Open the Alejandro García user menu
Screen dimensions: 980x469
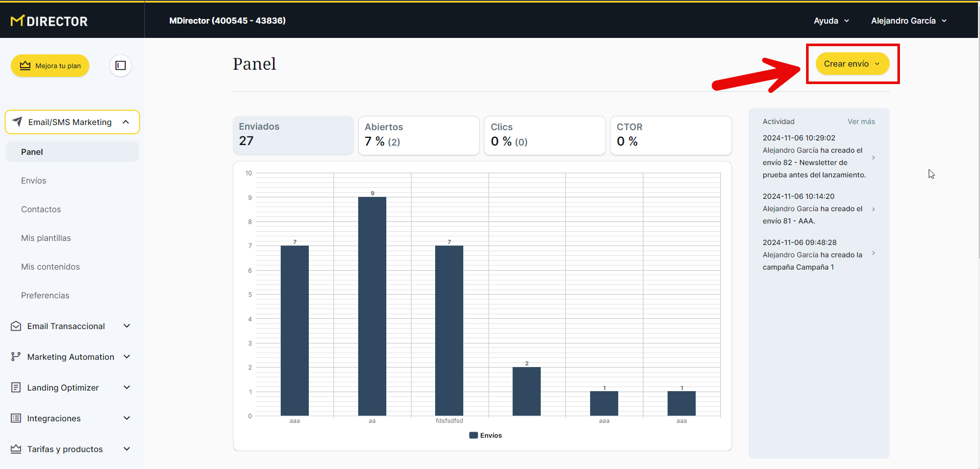(x=908, y=21)
